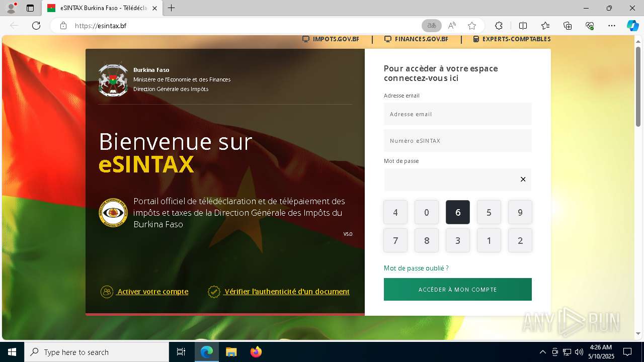Viewport: 644px width, 362px height.
Task: Open notifications center icon
Action: 627,352
